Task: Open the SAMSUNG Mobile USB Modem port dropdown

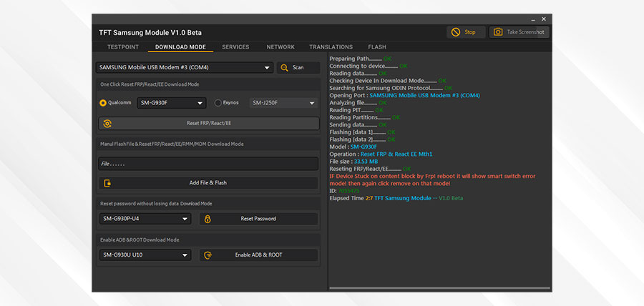Action: click(185, 68)
